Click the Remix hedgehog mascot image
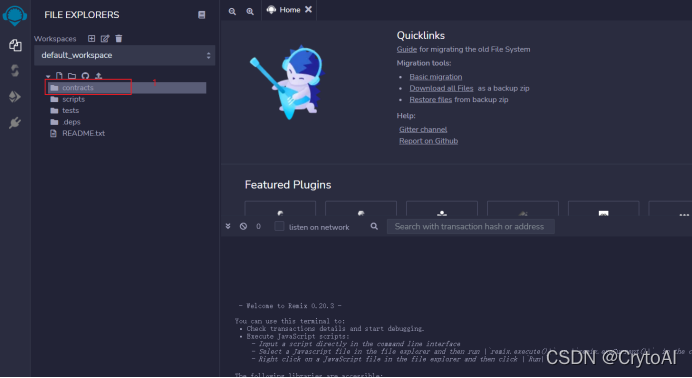692x378 pixels. [x=287, y=82]
